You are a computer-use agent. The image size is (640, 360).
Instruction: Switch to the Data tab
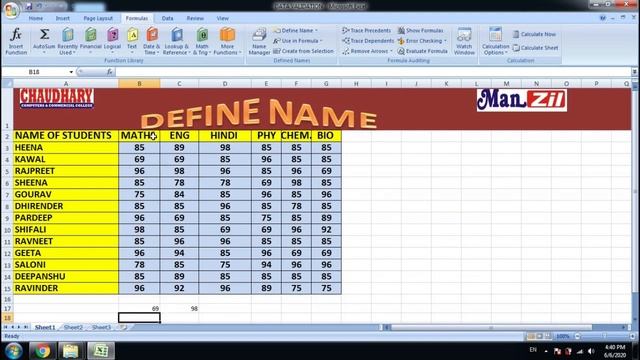click(167, 18)
